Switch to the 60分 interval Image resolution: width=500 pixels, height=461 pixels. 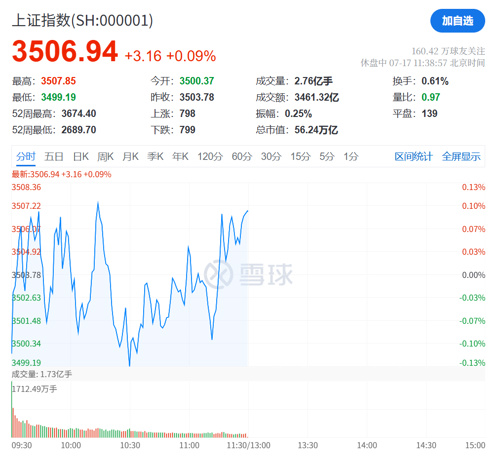pyautogui.click(x=242, y=156)
